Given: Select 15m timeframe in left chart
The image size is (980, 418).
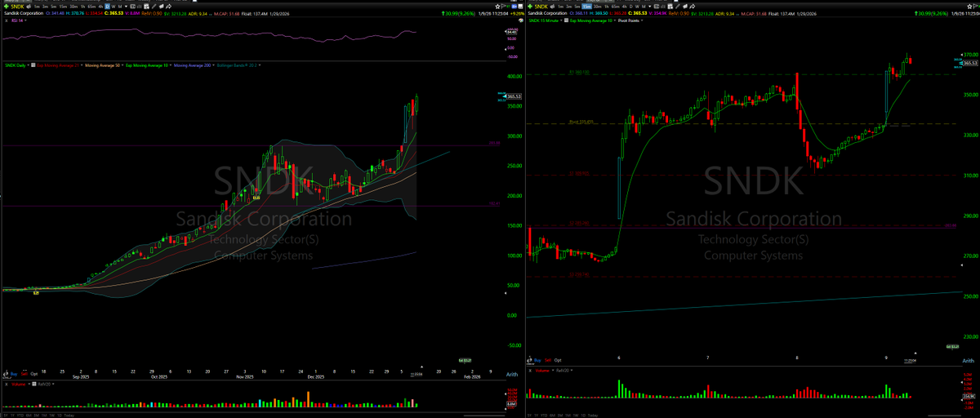Looking at the screenshot, I should pyautogui.click(x=63, y=7).
